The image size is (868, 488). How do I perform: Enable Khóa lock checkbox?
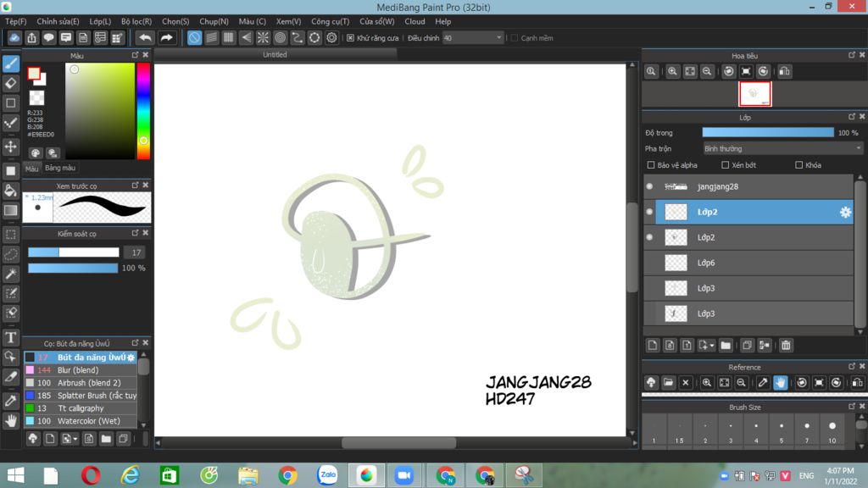(798, 165)
